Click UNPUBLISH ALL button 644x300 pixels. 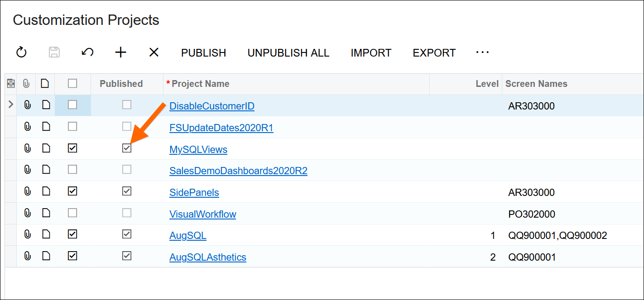[x=288, y=53]
